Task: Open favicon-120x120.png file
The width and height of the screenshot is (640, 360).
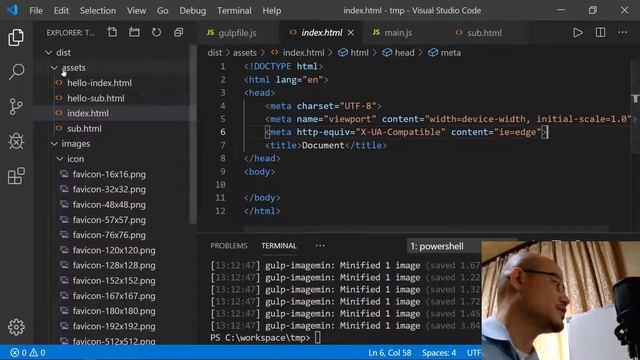Action: [114, 250]
